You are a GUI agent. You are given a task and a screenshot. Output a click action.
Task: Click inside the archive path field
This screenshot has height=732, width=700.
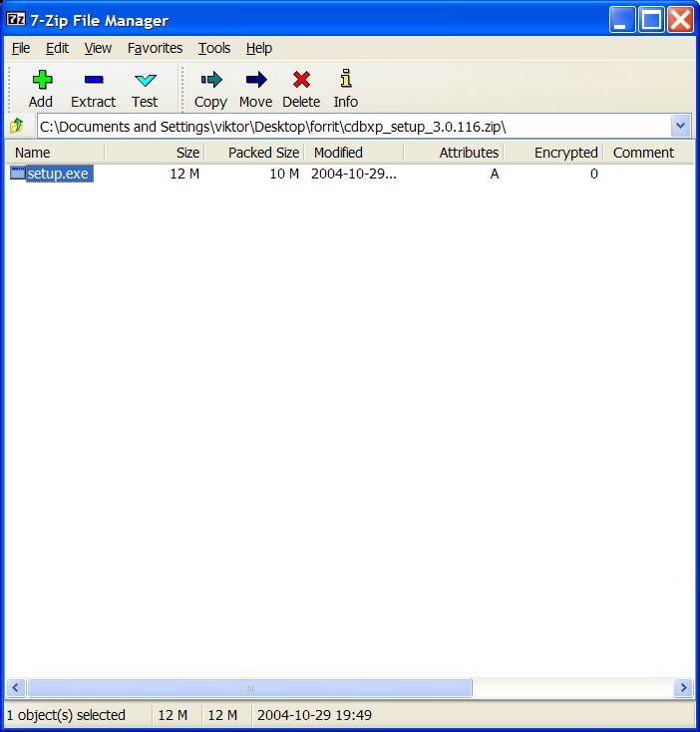349,127
